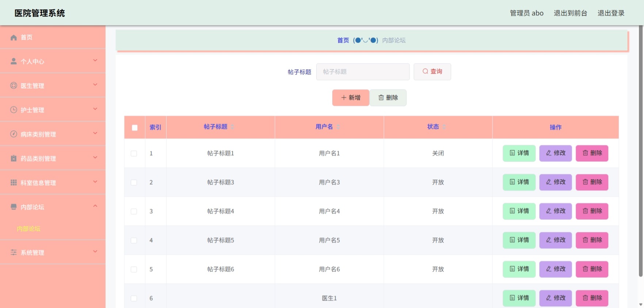Screen dimensions: 644x308
Task: Expand the 系统管理 menu chevron
Action: tap(95, 251)
